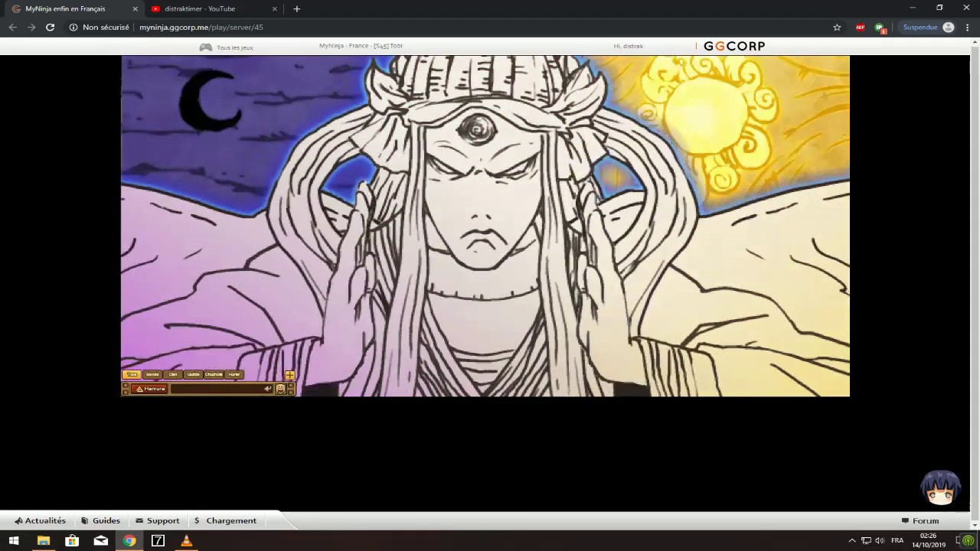Close the MyNinja browser tab
Viewport: 980px width, 551px height.
click(x=136, y=9)
